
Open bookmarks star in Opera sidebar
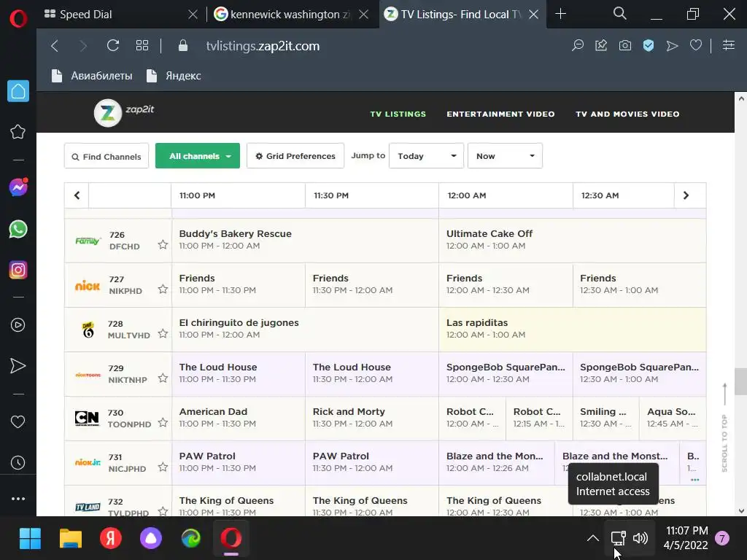point(18,131)
